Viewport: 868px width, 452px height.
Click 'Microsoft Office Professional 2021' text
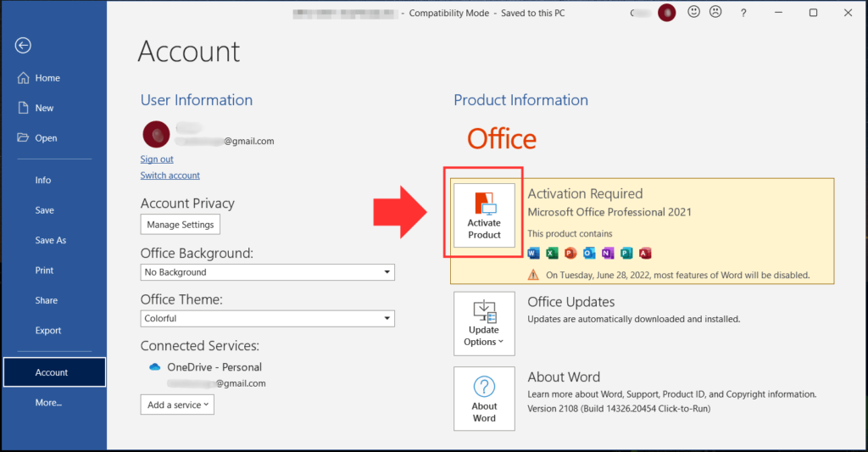tap(609, 212)
